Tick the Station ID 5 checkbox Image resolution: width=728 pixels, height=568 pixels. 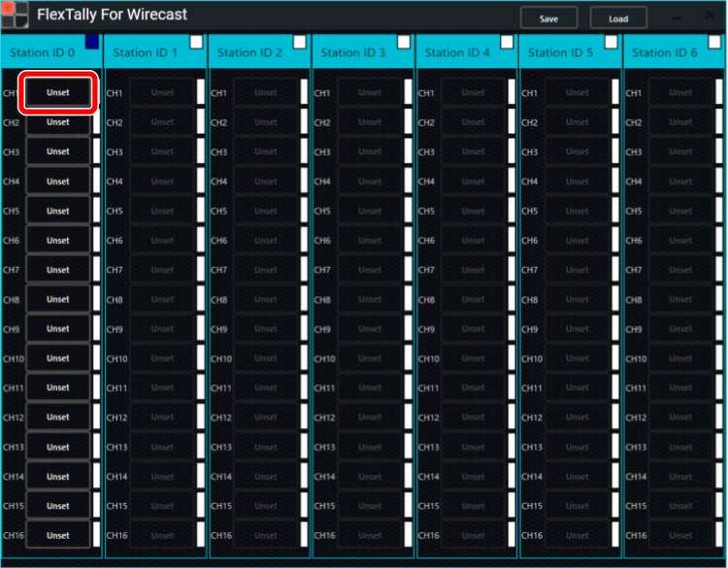click(x=612, y=42)
